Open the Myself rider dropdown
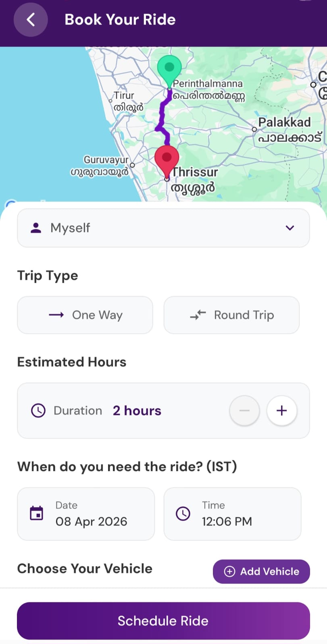The image size is (327, 644). click(163, 228)
